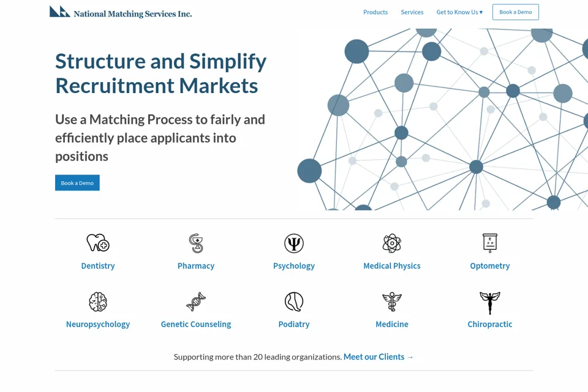Screen dimensions: 588x392
Task: Open the Optometry link
Action: (x=490, y=266)
